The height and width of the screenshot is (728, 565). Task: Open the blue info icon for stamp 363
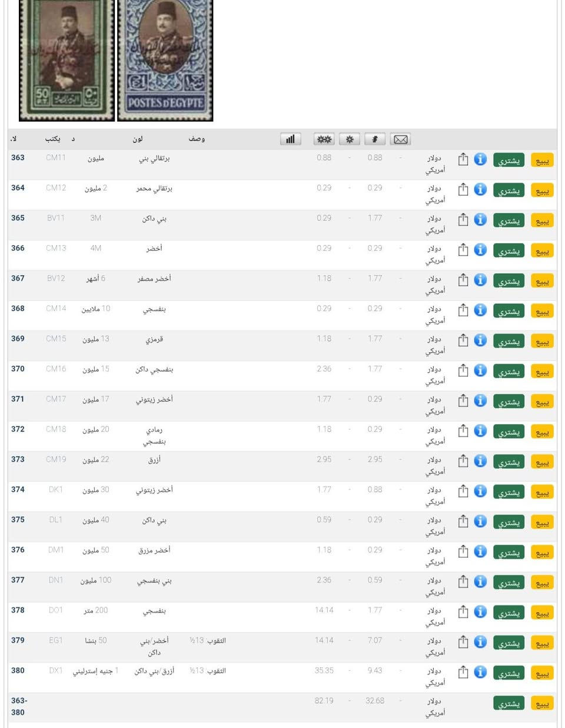pos(480,159)
